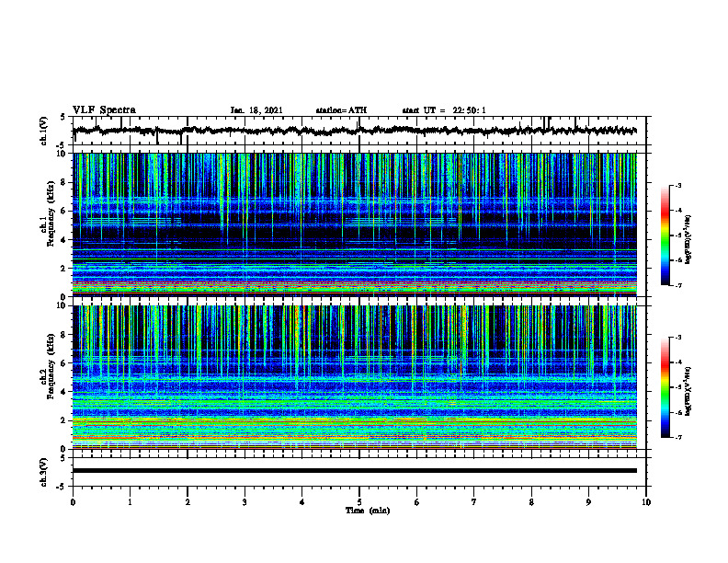Click the "Time (min)" x-axis label
This screenshot has height=563, width=728.
368,511
